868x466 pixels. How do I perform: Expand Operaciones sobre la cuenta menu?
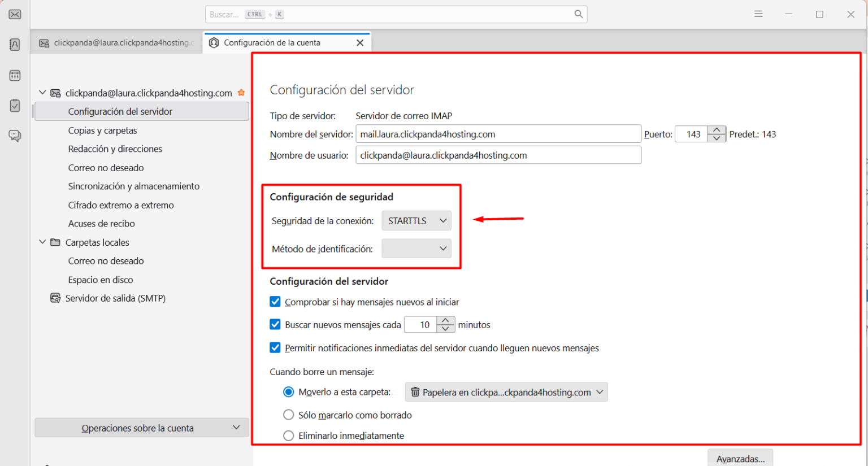click(x=141, y=428)
